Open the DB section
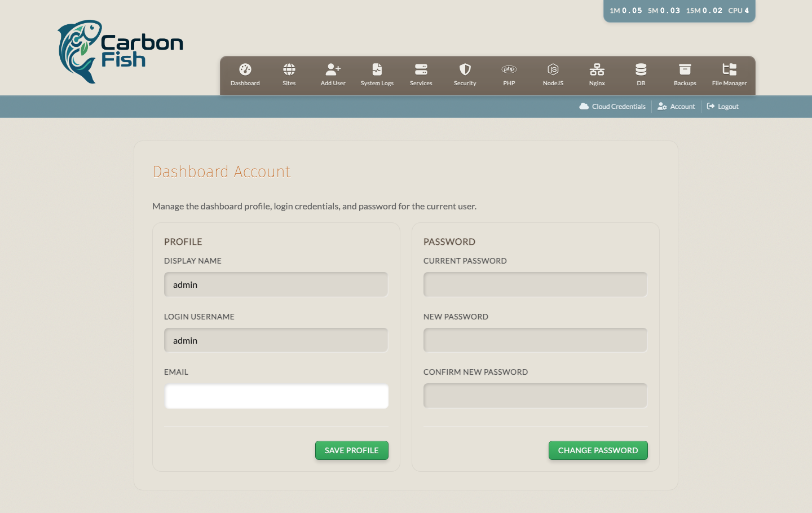 (641, 74)
